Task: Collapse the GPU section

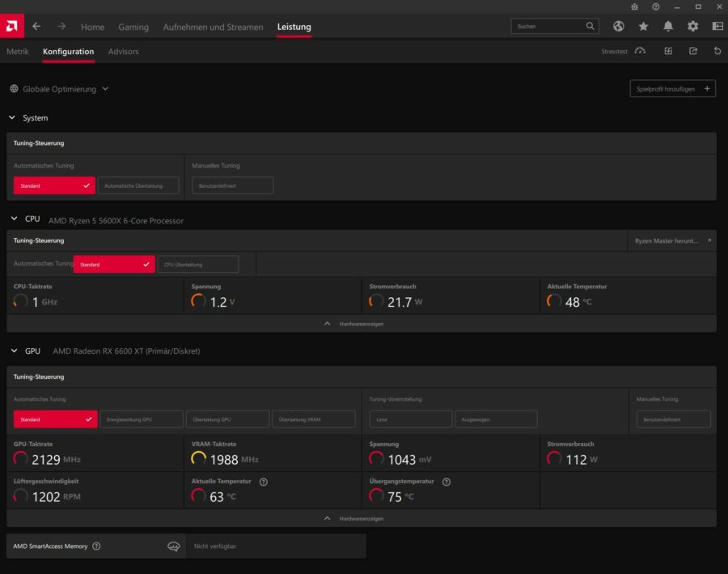Action: click(12, 351)
